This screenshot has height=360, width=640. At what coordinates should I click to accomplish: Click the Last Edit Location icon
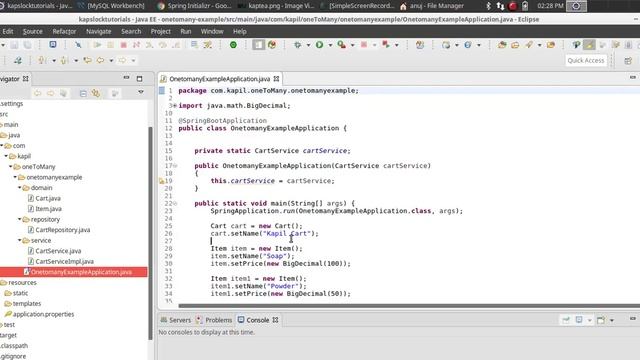[x=87, y=60]
